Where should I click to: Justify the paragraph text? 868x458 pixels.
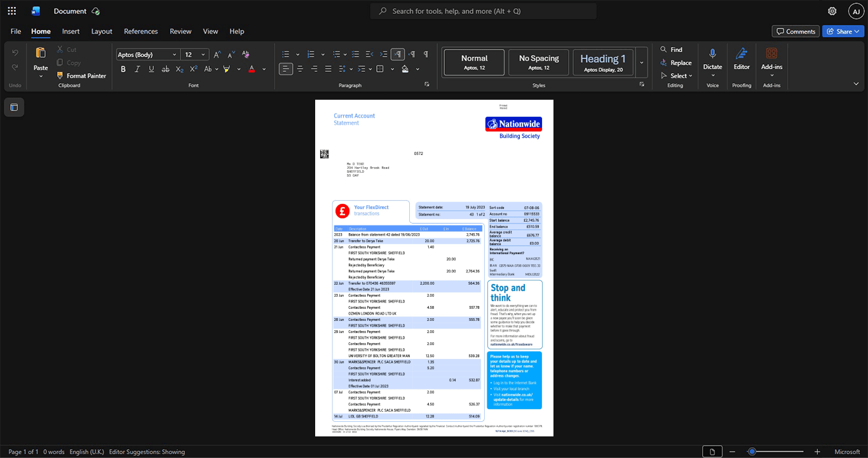pos(328,69)
